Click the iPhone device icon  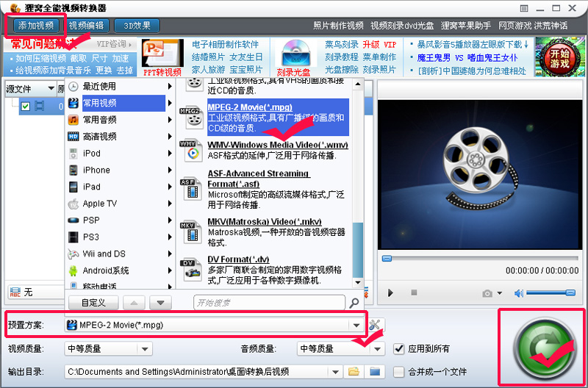73,170
